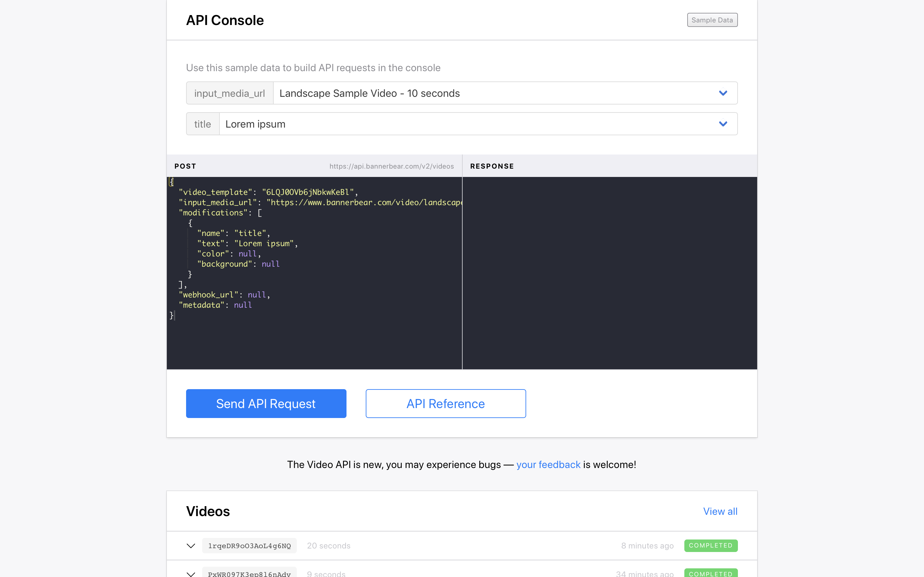
Task: Click Send API Request button
Action: pos(266,403)
